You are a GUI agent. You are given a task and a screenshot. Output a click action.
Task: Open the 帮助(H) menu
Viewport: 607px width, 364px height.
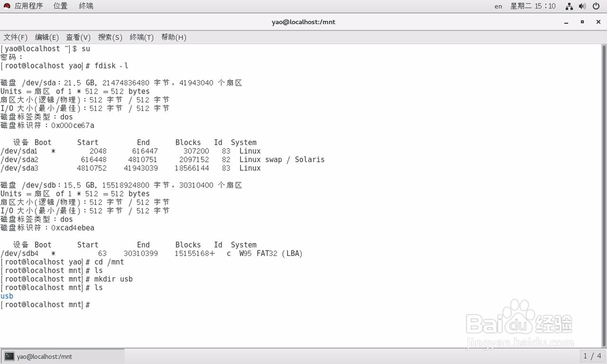[x=174, y=37]
